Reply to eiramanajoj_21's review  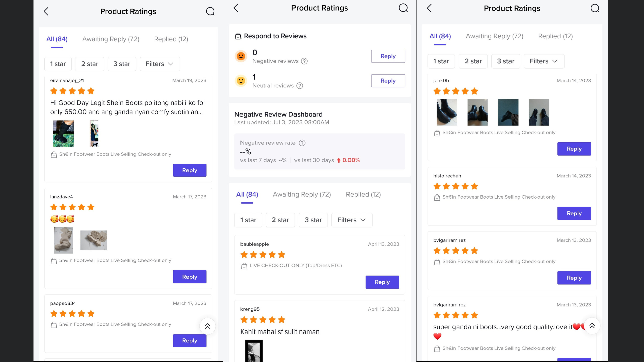pyautogui.click(x=190, y=170)
